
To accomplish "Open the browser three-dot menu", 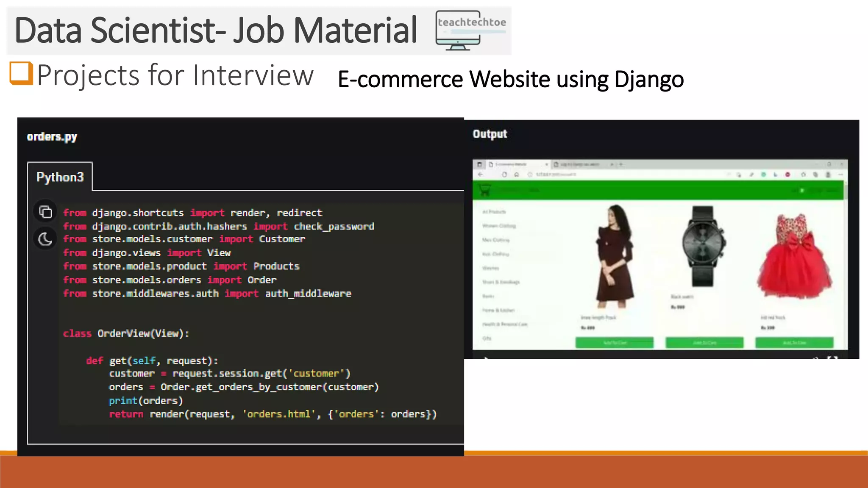I will point(840,175).
